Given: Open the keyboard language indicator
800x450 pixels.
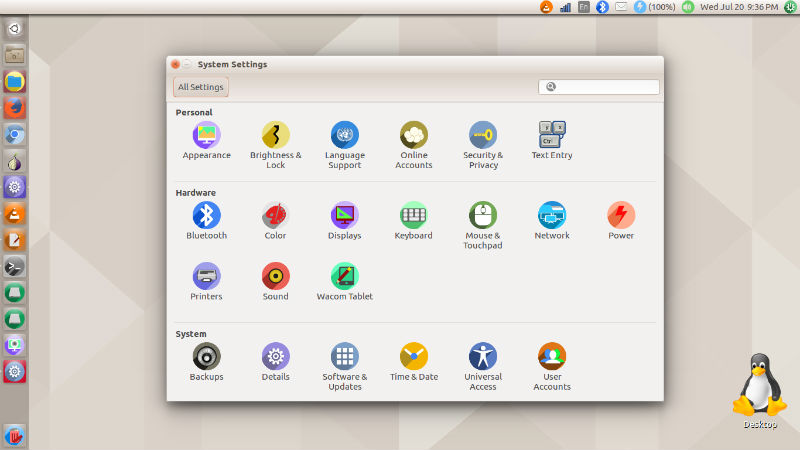Looking at the screenshot, I should click(x=584, y=7).
